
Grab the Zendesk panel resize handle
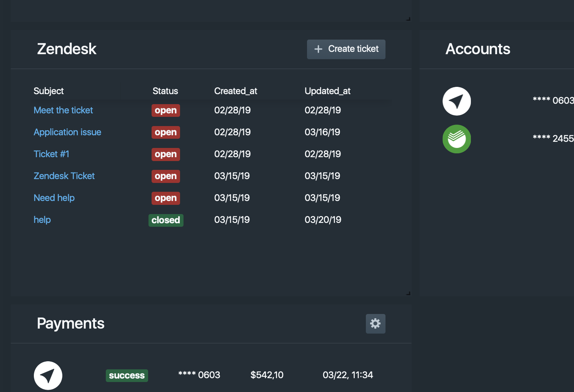point(408,293)
